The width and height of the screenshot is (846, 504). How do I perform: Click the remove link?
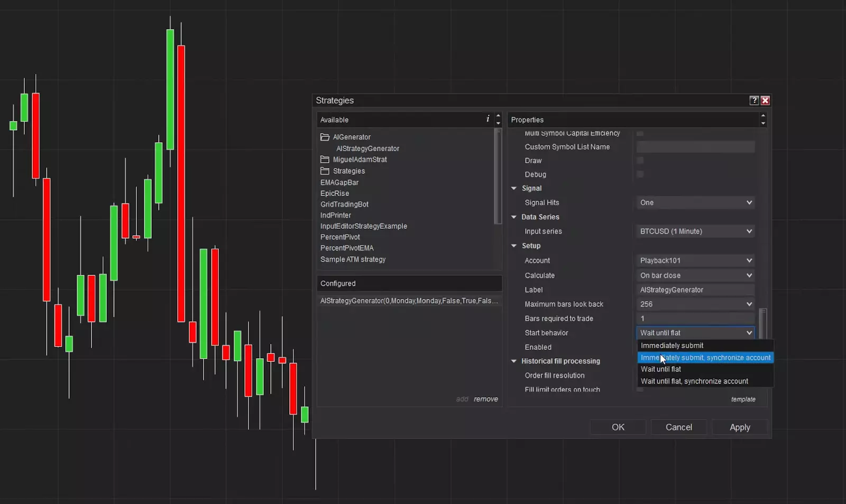[486, 399]
